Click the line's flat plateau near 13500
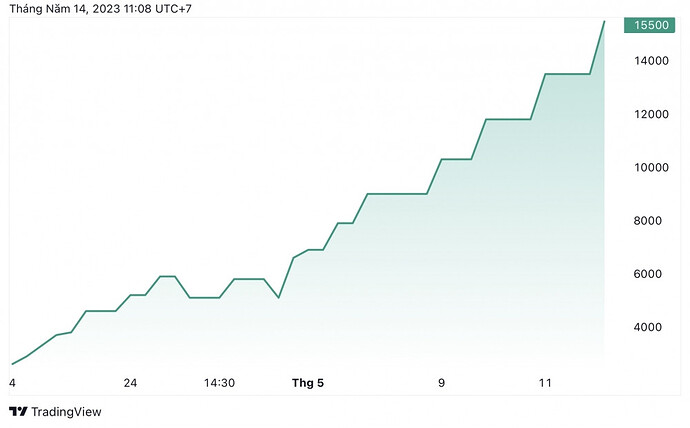690x428 pixels. click(567, 74)
